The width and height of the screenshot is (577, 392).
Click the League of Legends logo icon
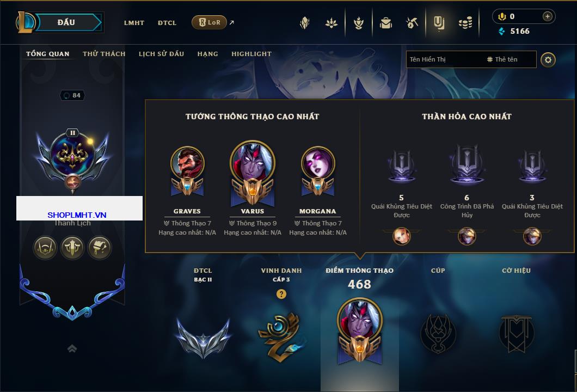tap(25, 22)
